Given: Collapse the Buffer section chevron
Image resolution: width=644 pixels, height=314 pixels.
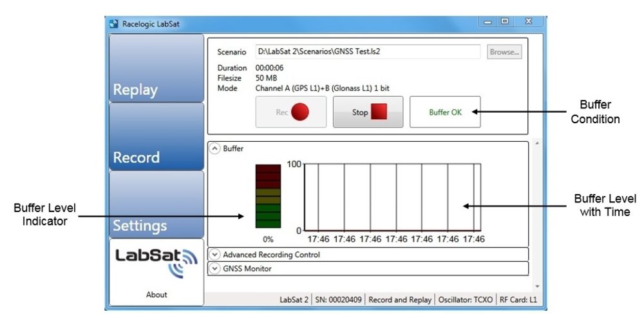Looking at the screenshot, I should click(215, 148).
